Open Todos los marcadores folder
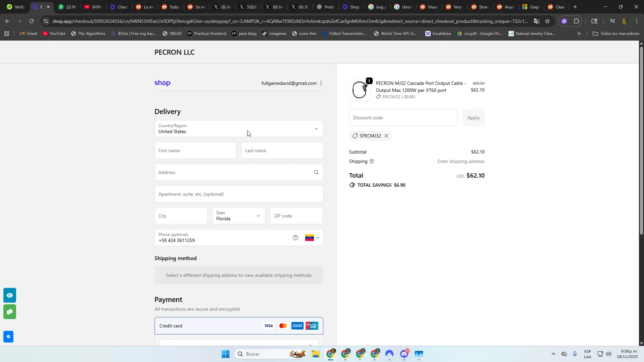 (616, 33)
